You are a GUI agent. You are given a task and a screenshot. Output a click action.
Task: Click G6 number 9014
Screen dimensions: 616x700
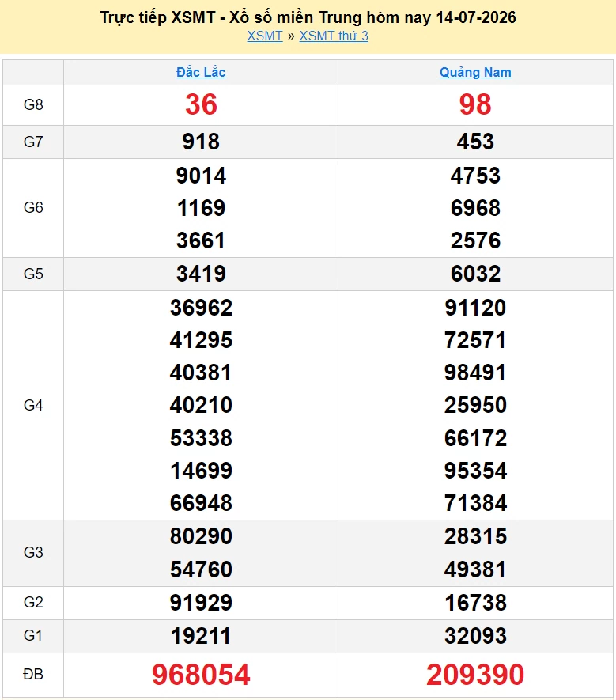(201, 176)
